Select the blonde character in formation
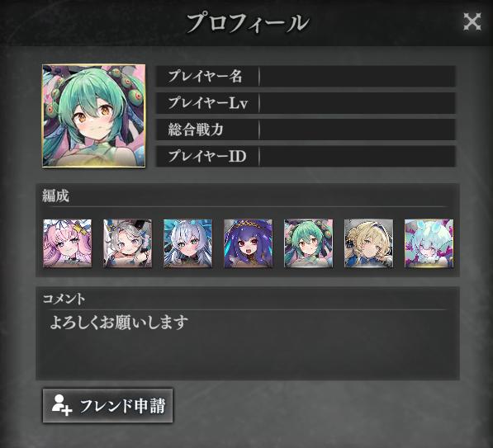 click(368, 243)
